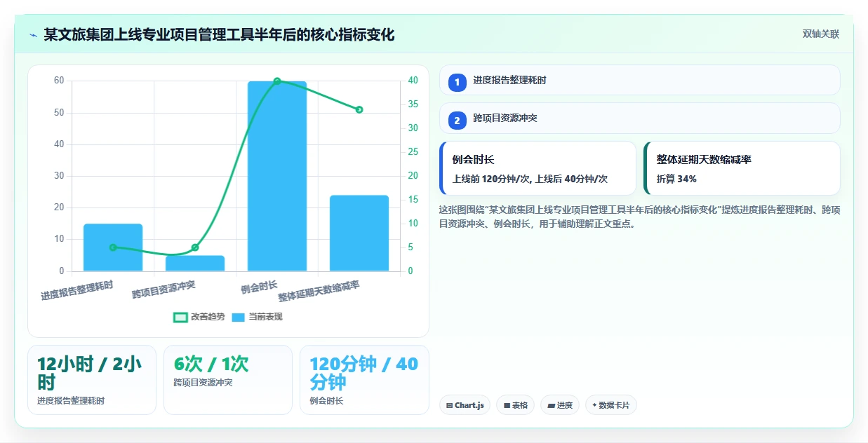Click the x-axis label 例会时长
The height and width of the screenshot is (443, 868).
[259, 287]
